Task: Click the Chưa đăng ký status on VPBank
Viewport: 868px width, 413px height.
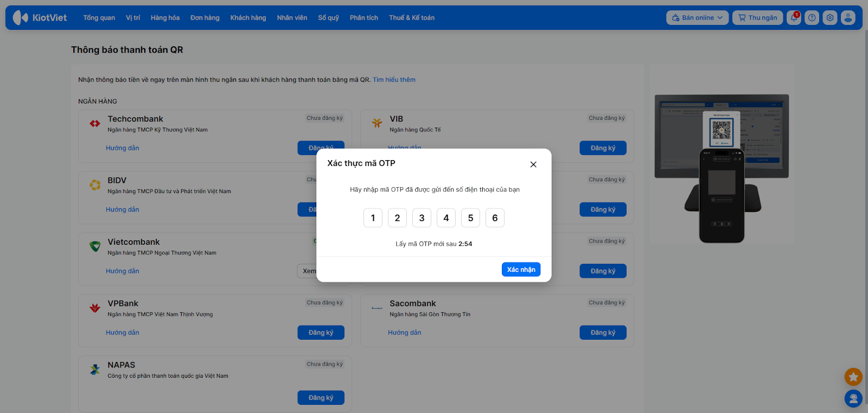Action: coord(324,303)
